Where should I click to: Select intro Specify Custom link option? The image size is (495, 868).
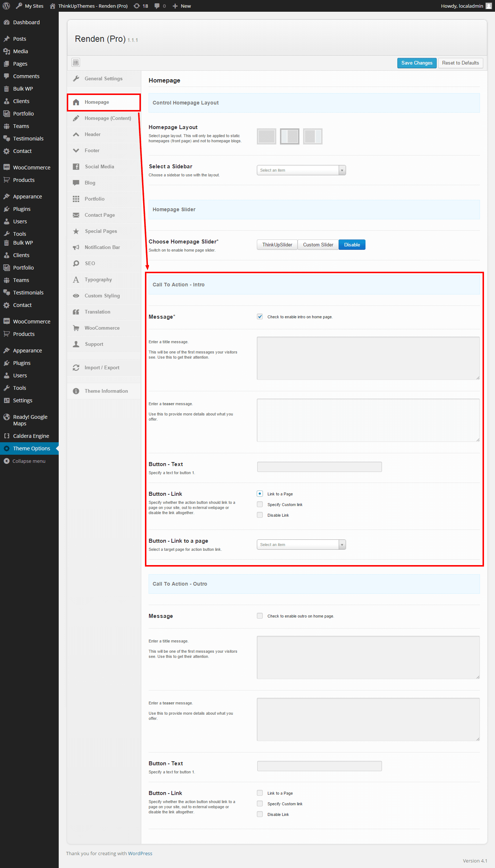260,504
